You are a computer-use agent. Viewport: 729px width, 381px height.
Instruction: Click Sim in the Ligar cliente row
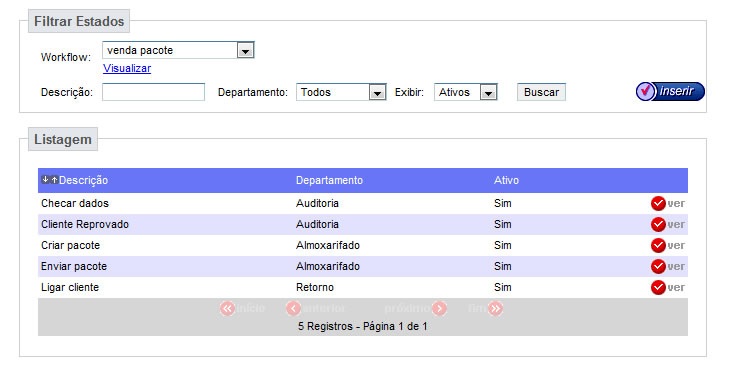[503, 287]
